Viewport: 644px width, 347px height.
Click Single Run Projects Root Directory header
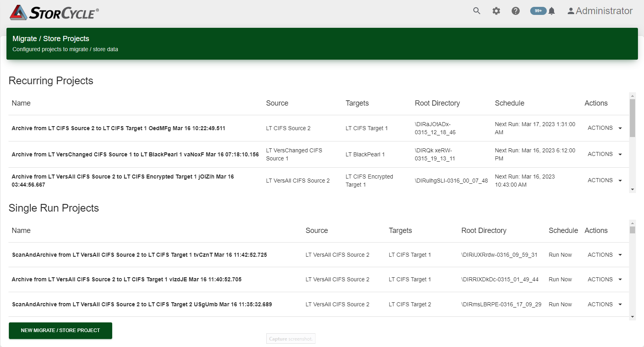pos(484,231)
